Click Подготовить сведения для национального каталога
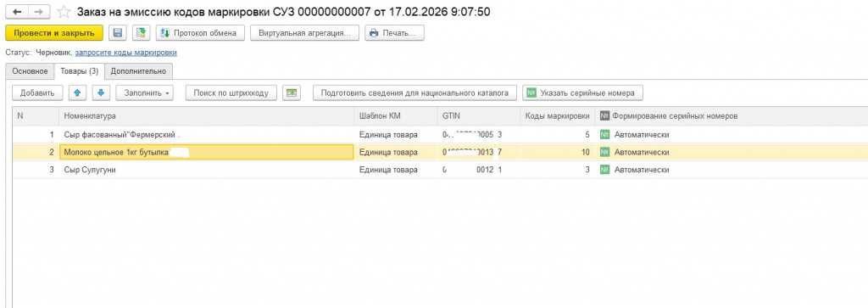 415,93
